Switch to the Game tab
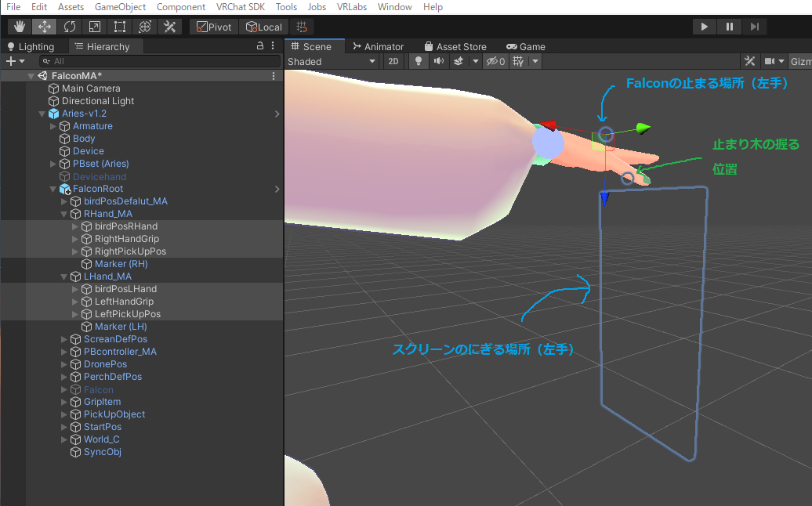Image resolution: width=812 pixels, height=506 pixels. tap(526, 46)
